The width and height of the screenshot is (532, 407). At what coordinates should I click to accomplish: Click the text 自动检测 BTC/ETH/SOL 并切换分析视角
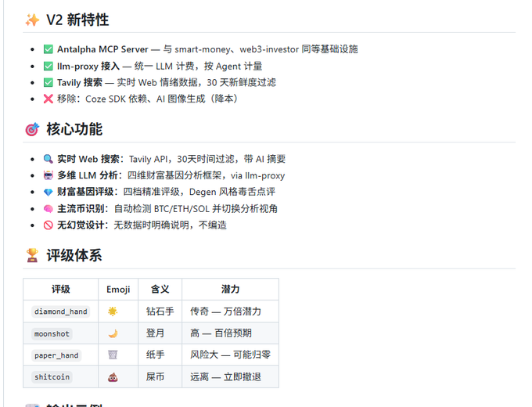(196, 209)
